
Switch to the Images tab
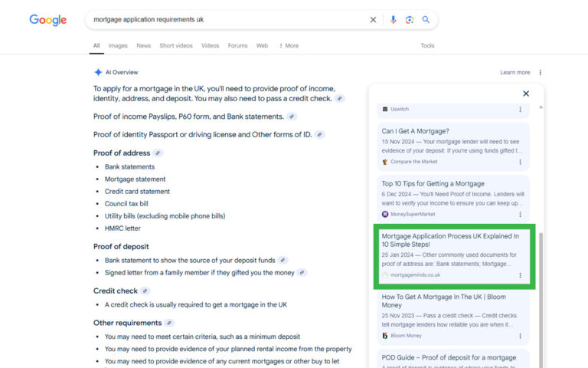click(x=118, y=46)
